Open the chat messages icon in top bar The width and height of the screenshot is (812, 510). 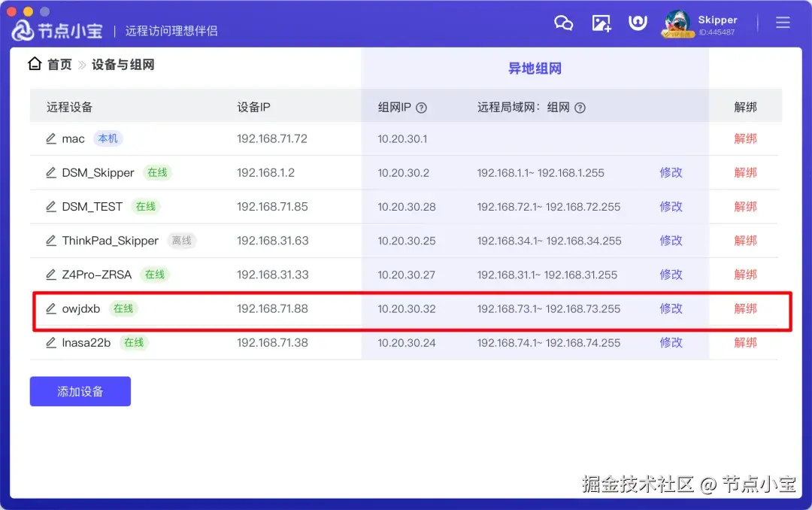(x=564, y=23)
